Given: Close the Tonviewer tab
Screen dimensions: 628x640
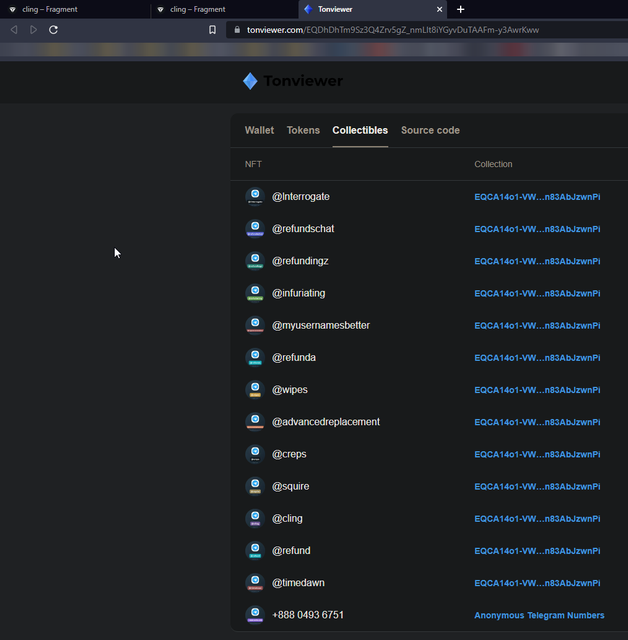Looking at the screenshot, I should click(x=439, y=9).
